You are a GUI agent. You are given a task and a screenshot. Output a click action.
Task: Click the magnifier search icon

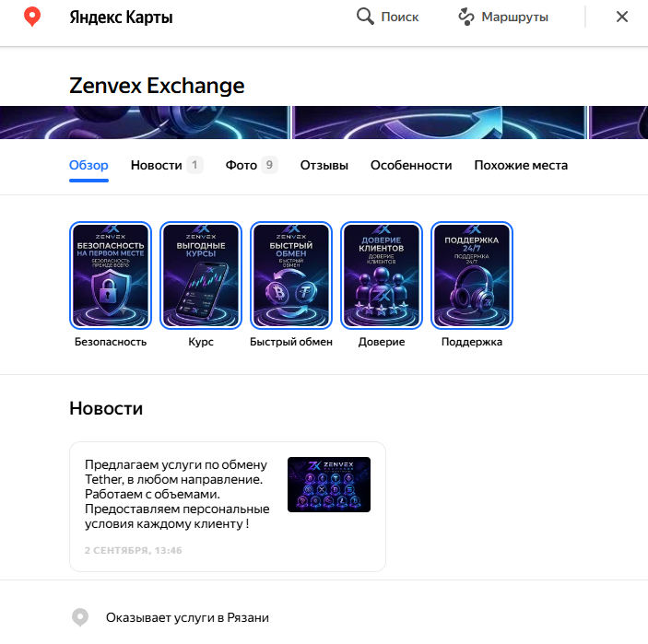click(365, 17)
